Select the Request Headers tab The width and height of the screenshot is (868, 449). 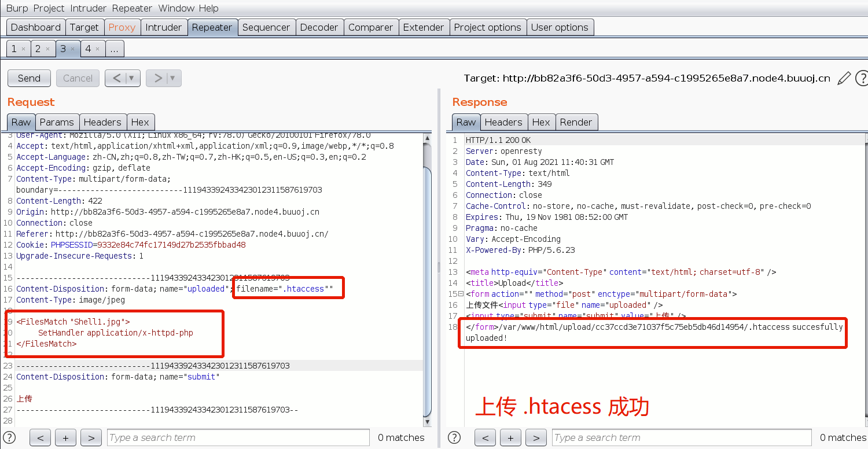coord(102,122)
